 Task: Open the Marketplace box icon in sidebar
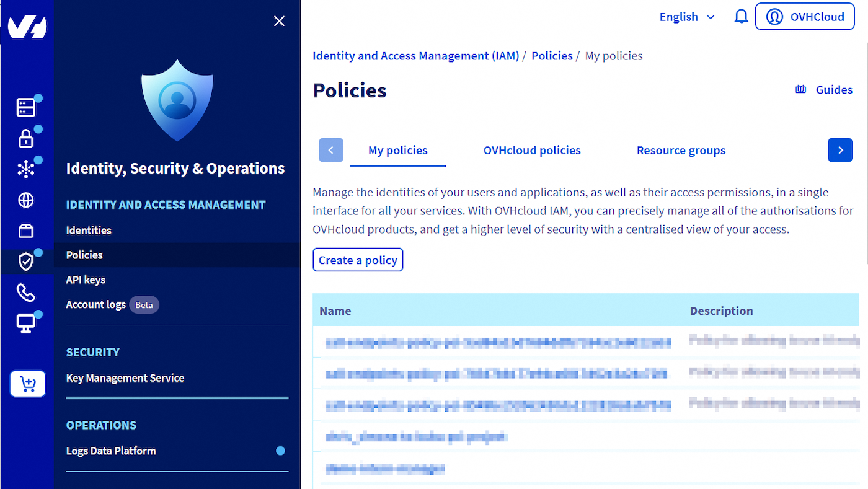[x=26, y=230]
